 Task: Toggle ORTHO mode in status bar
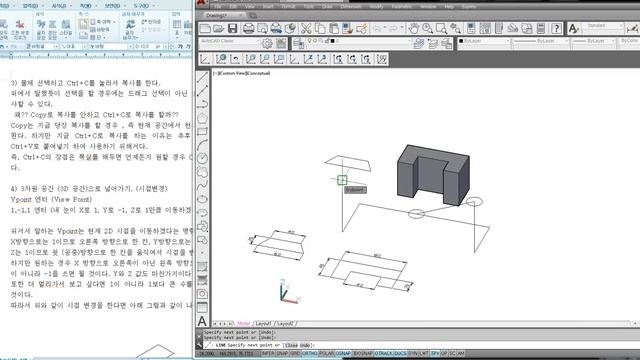tap(310, 353)
